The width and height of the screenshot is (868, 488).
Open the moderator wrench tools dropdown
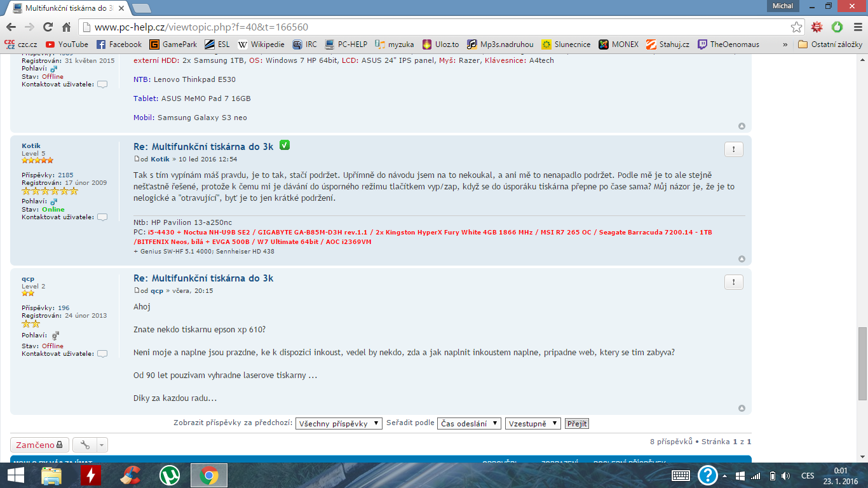pos(90,445)
